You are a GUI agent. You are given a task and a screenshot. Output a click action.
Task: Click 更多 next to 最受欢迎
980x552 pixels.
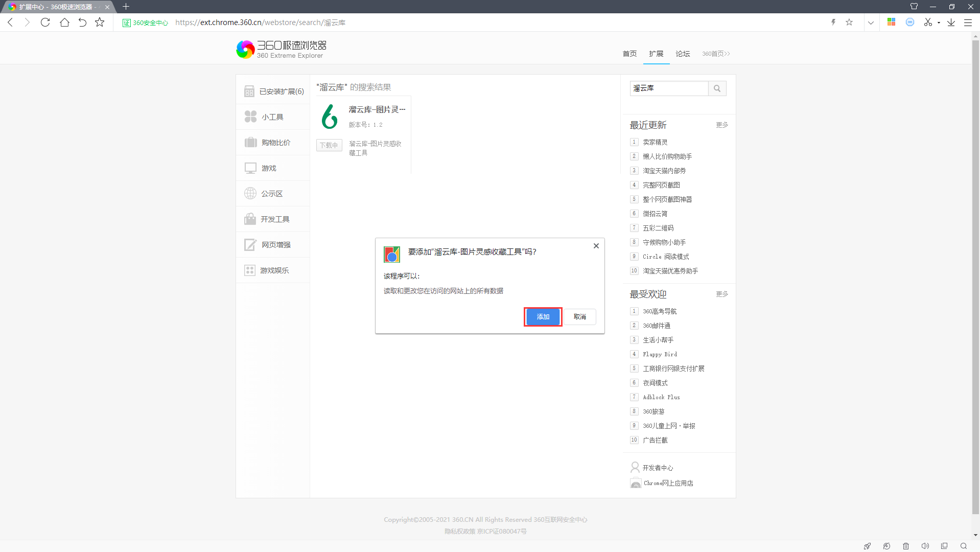(722, 294)
